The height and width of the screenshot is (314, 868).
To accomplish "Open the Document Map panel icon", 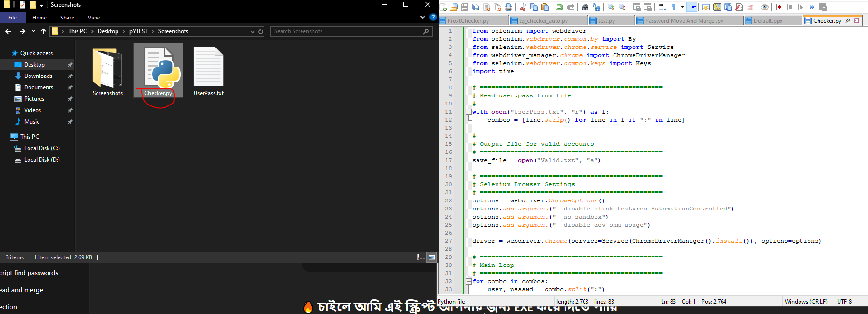I will click(717, 7).
